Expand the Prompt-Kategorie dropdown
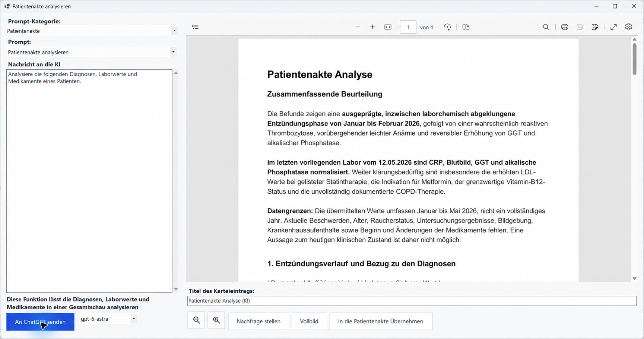644x339 pixels. tap(174, 31)
